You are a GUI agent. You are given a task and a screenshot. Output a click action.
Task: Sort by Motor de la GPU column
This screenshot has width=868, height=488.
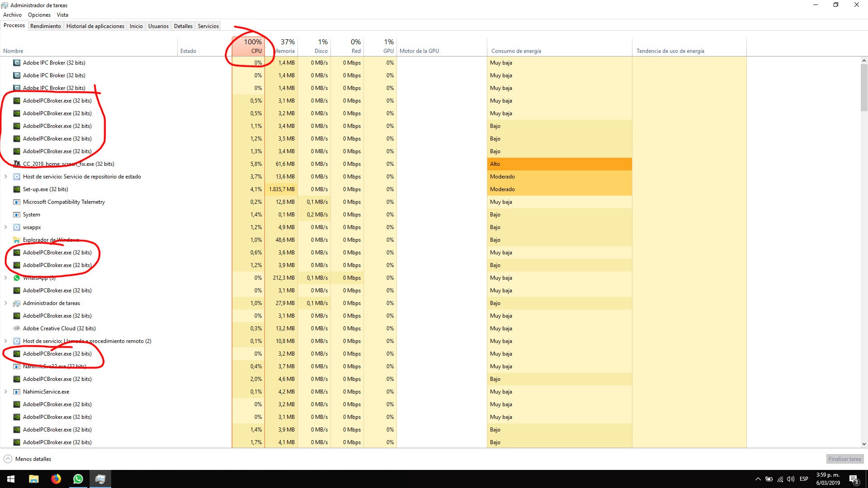442,47
